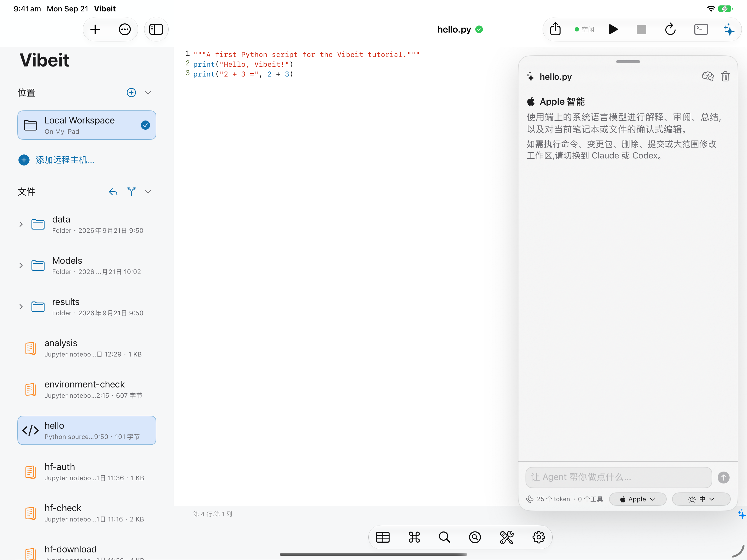
Task: Toggle the sidebar visibility button
Action: point(156,29)
